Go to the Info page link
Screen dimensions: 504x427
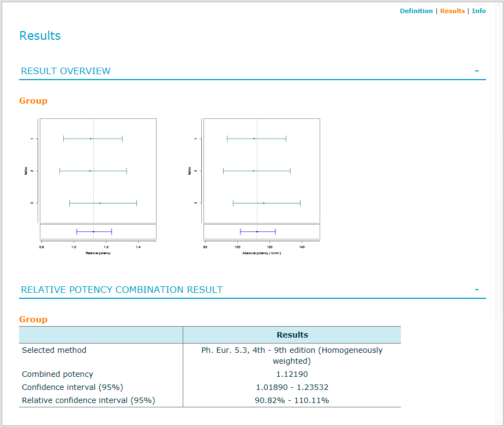(x=478, y=11)
